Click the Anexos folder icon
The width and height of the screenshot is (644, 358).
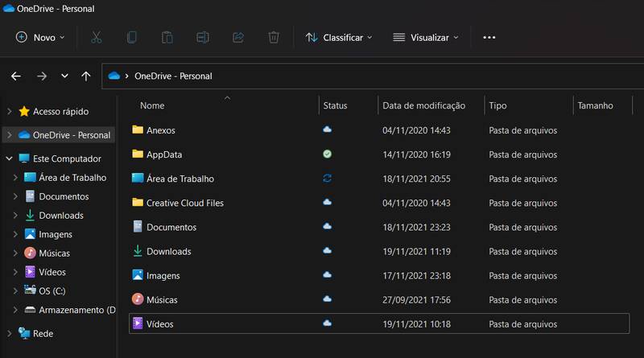[x=138, y=130]
